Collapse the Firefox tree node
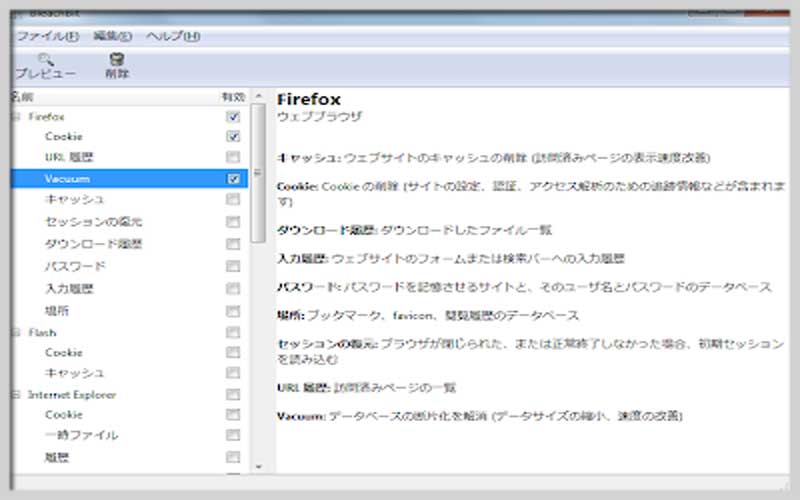The image size is (800, 500). pyautogui.click(x=16, y=117)
